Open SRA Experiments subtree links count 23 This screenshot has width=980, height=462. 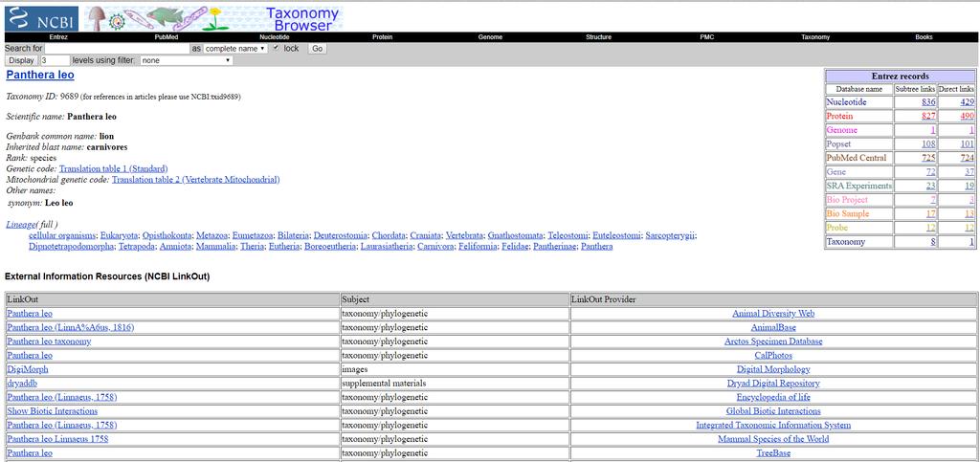click(x=930, y=186)
